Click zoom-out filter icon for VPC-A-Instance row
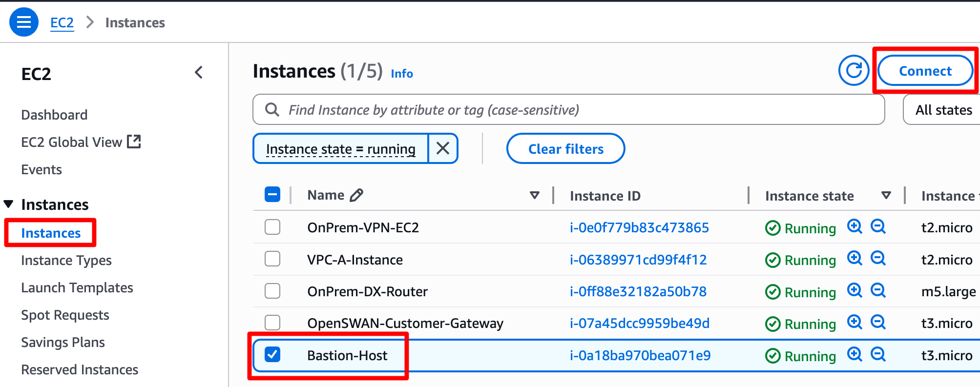The width and height of the screenshot is (980, 387). 878,259
